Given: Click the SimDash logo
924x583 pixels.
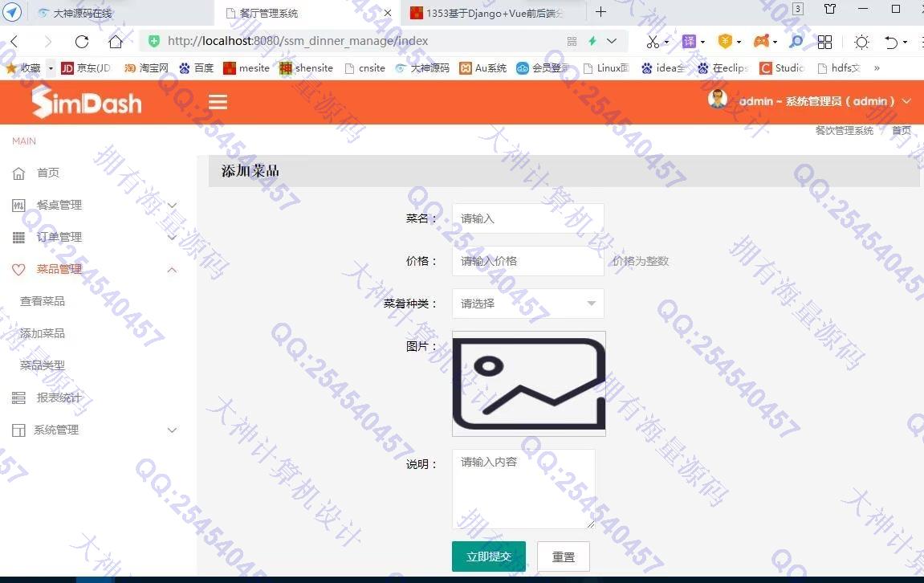Looking at the screenshot, I should click(87, 103).
